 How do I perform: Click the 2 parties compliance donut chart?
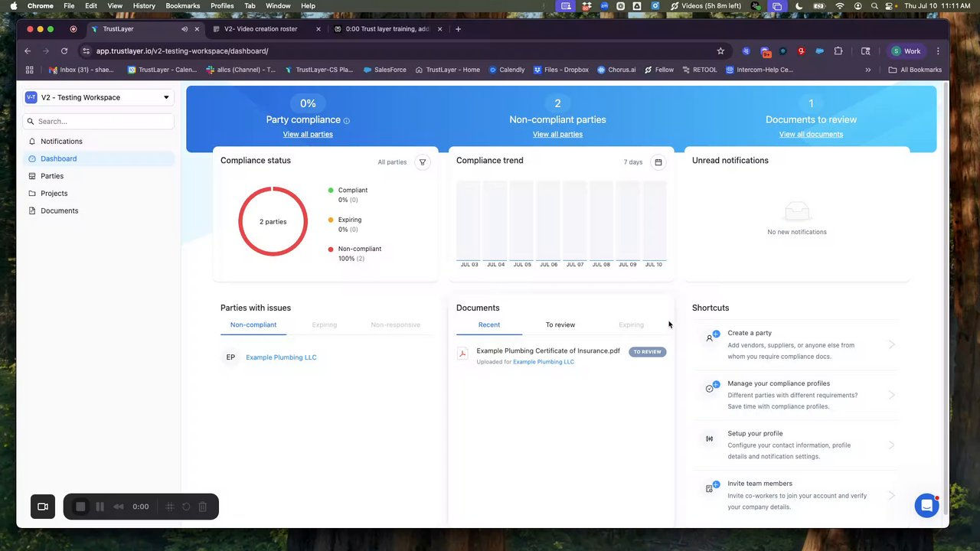(x=273, y=222)
